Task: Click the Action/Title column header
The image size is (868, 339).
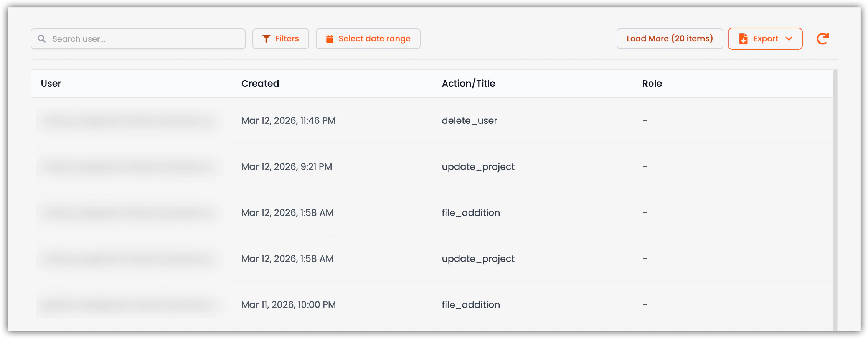Action: 469,84
